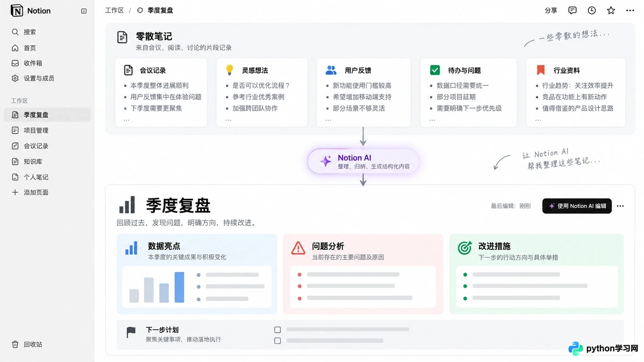Click the 零散笔记 document icon

122,37
